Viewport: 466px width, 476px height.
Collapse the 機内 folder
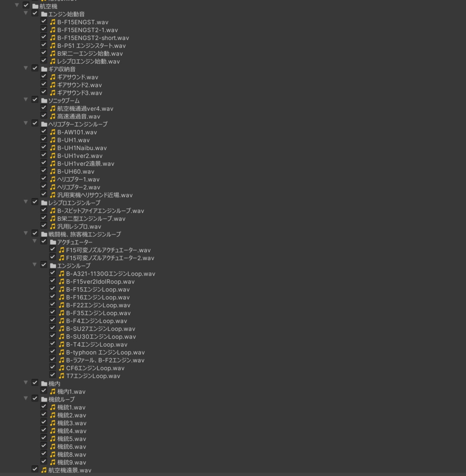pos(26,383)
